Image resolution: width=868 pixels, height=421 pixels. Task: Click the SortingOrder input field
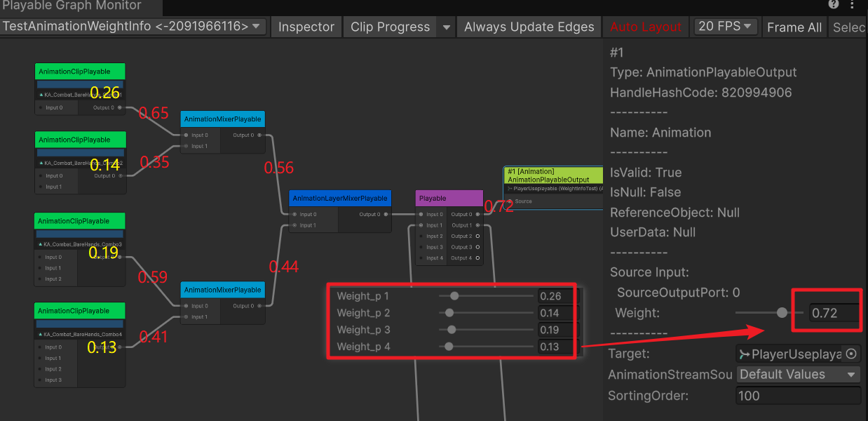click(798, 396)
